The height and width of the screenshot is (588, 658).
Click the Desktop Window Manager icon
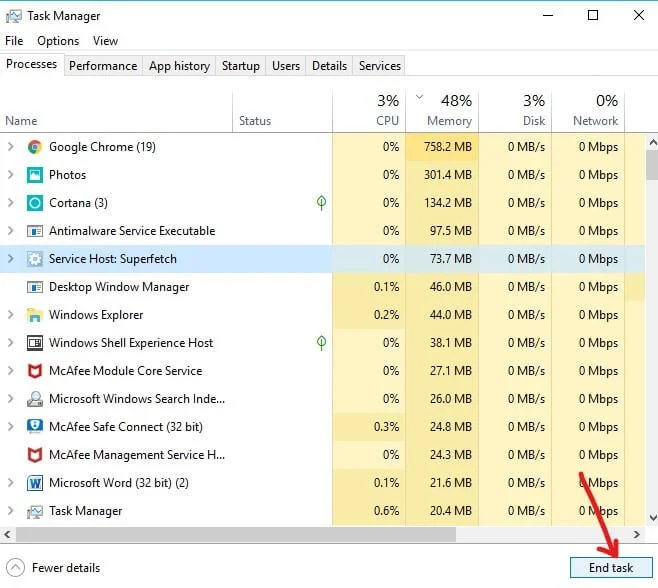pos(35,287)
